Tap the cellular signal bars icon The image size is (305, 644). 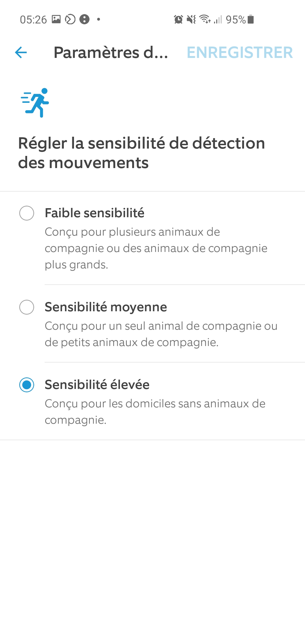tap(218, 19)
